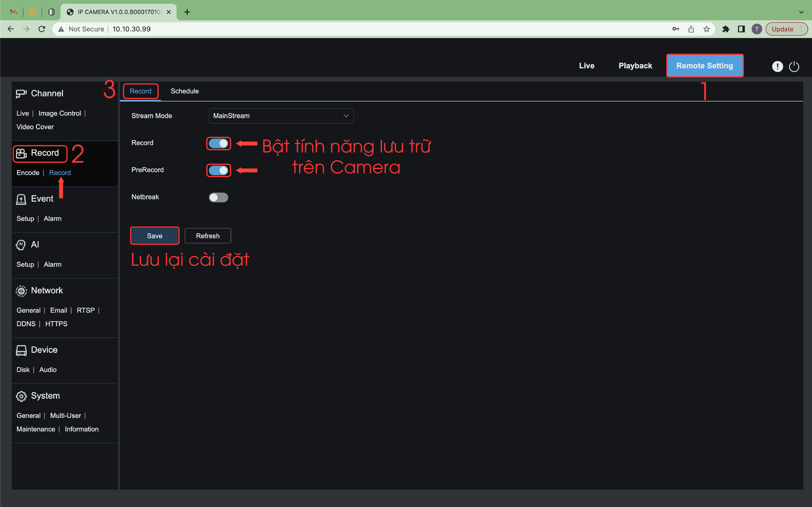Open the Chrome tab search chevron
812x507 pixels.
tap(801, 12)
